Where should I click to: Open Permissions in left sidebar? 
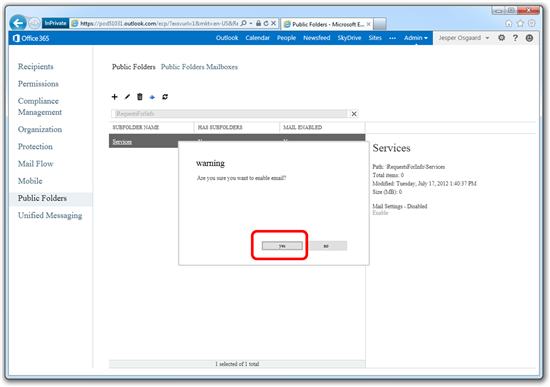(38, 84)
